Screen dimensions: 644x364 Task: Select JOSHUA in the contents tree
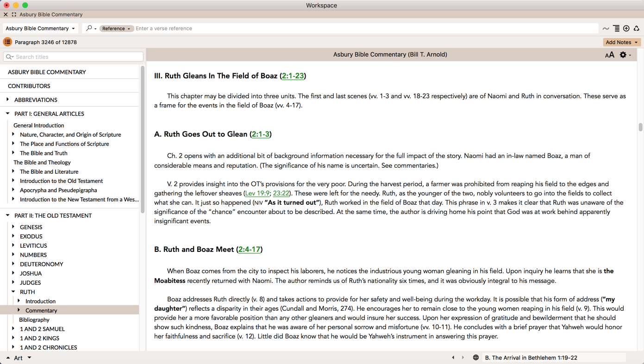tap(31, 274)
